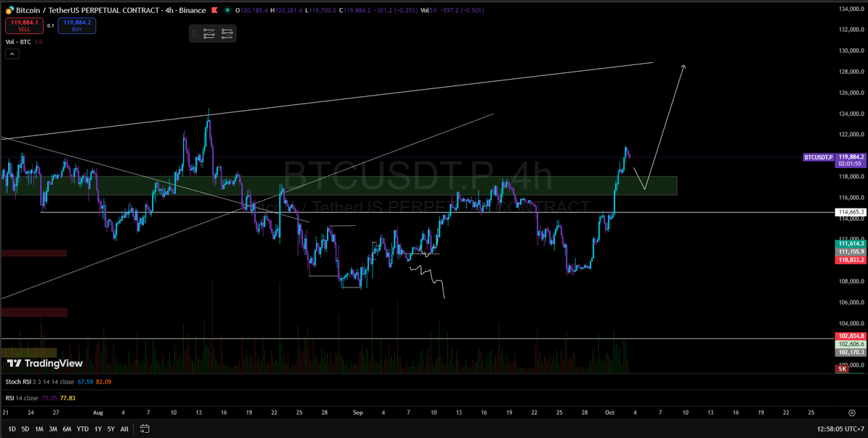Select the YTD range
Screen dimensions: 868x438
[x=81, y=428]
